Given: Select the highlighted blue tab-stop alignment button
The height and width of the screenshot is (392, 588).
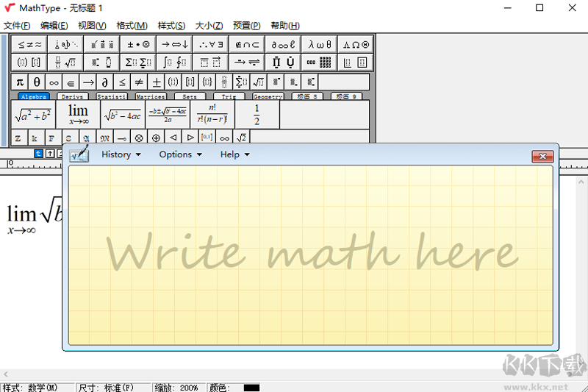Looking at the screenshot, I should tap(39, 154).
